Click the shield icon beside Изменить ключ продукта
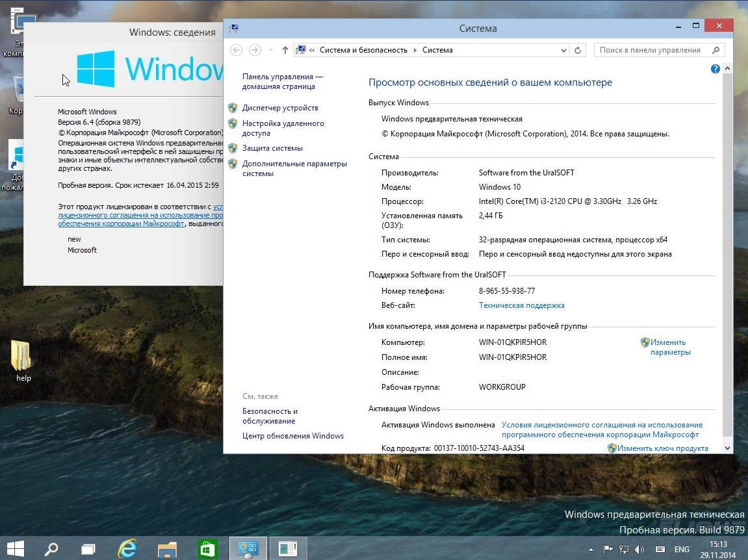748x560 pixels. point(612,448)
